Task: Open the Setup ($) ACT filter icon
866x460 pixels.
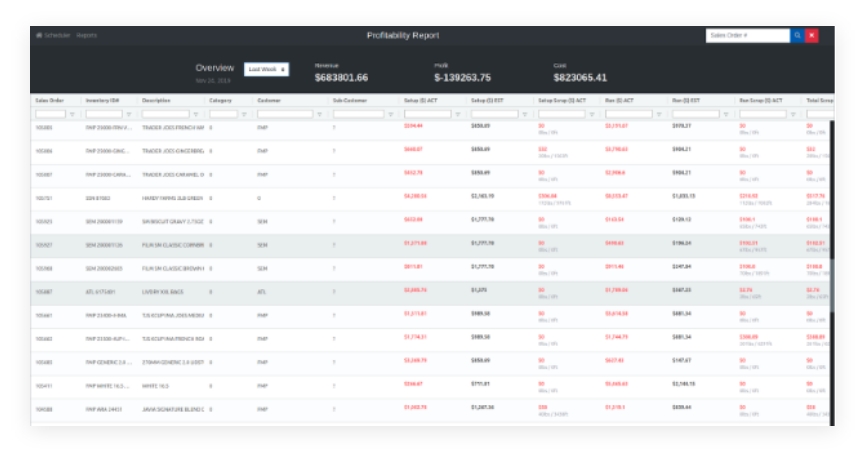Action: [458, 114]
